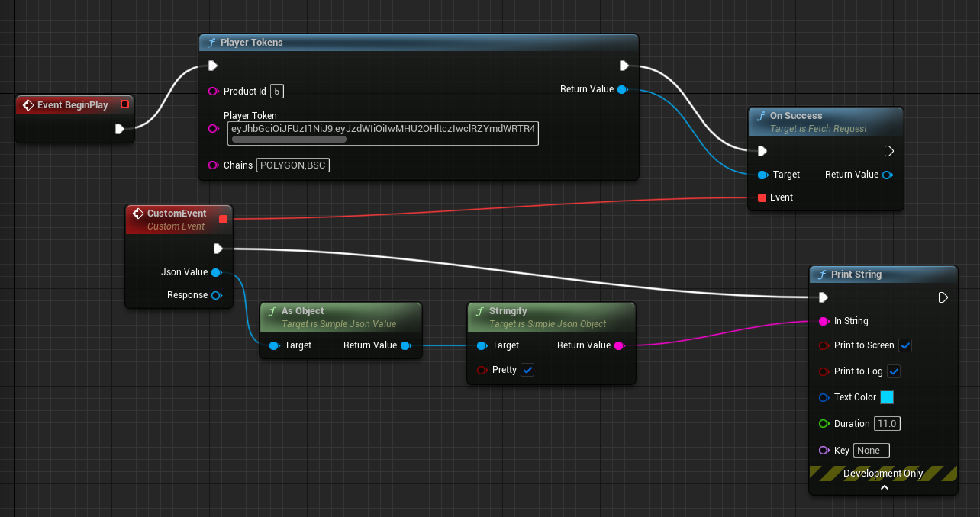Screen dimensions: 980x517
Task: Toggle the Print to Log checkbox
Action: [894, 371]
